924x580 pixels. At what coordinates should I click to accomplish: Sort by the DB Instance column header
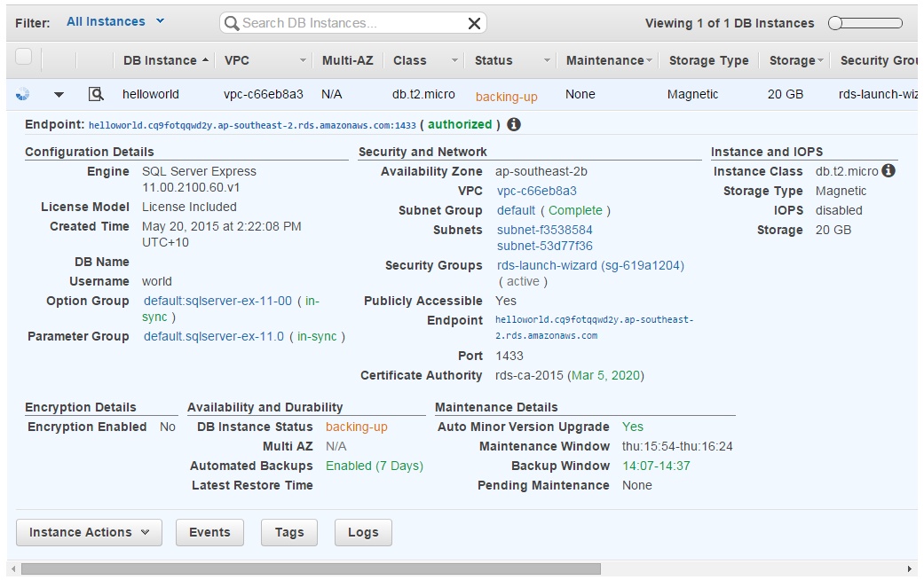(x=166, y=60)
